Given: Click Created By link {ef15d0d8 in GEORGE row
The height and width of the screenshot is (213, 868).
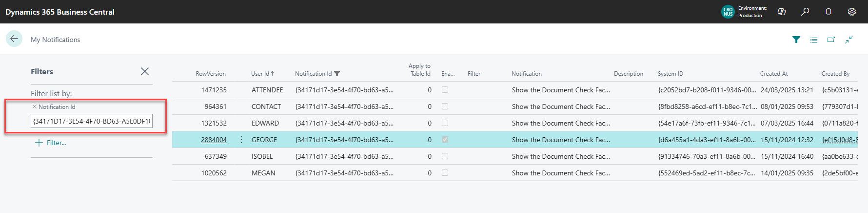Looking at the screenshot, I should click(840, 140).
